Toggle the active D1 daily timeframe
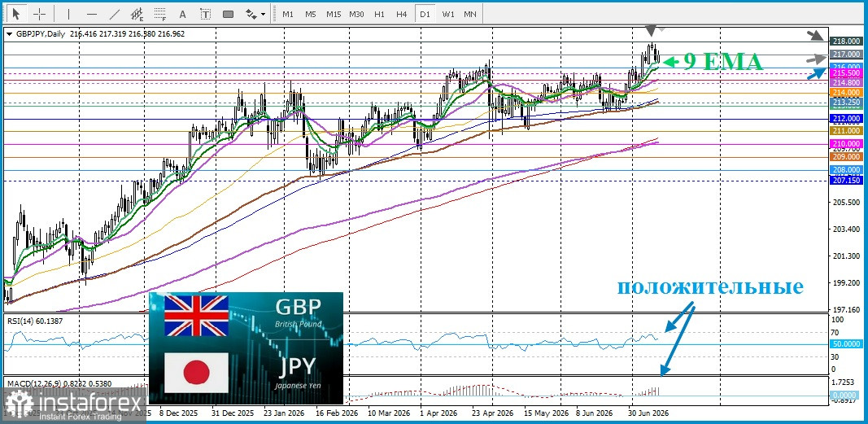 [425, 15]
